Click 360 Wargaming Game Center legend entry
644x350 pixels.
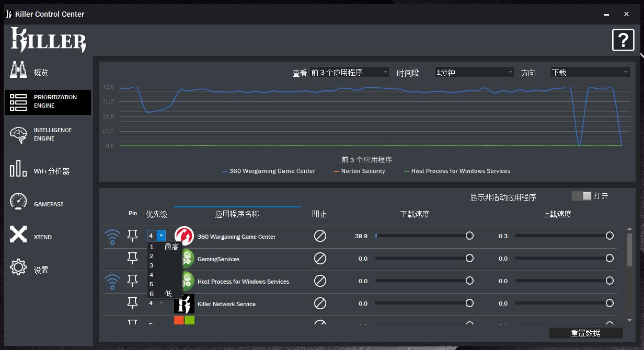269,171
